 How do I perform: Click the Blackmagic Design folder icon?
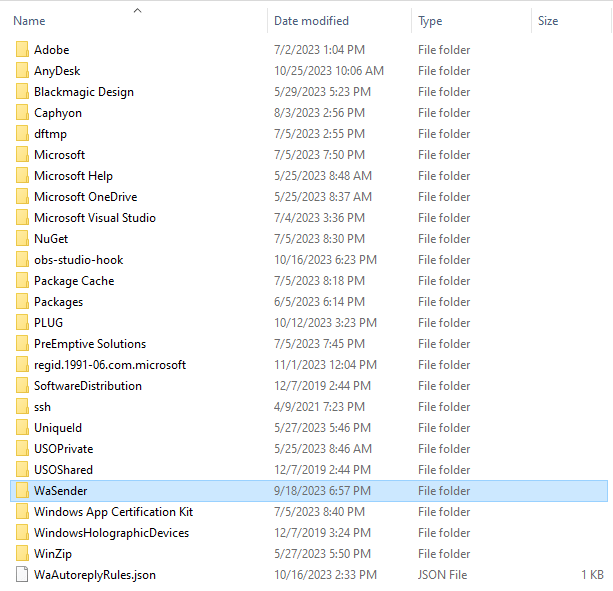(x=22, y=92)
